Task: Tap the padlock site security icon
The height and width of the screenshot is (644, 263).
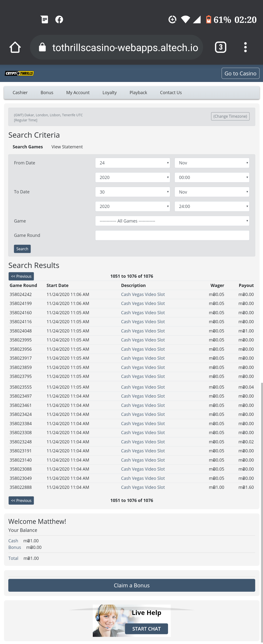Action: point(42,47)
